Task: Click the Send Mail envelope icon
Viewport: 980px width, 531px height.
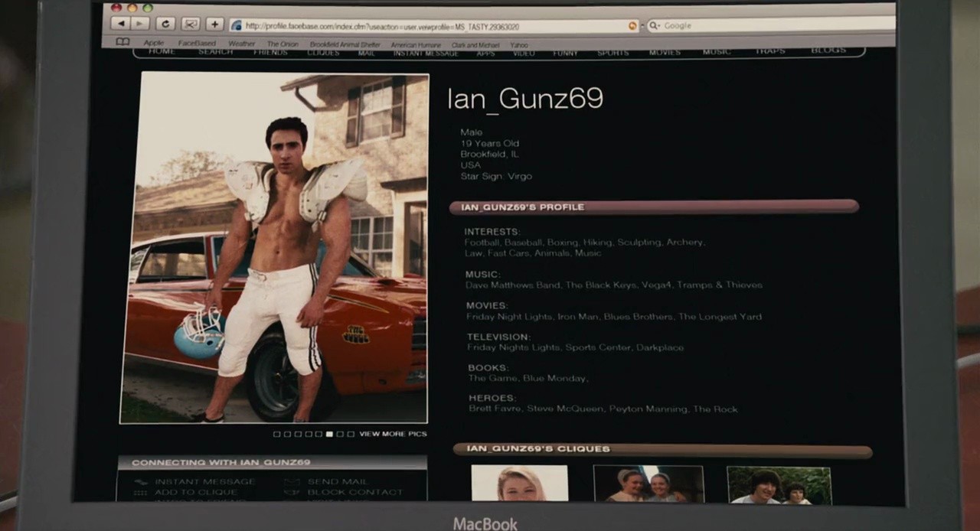Action: pyautogui.click(x=291, y=482)
